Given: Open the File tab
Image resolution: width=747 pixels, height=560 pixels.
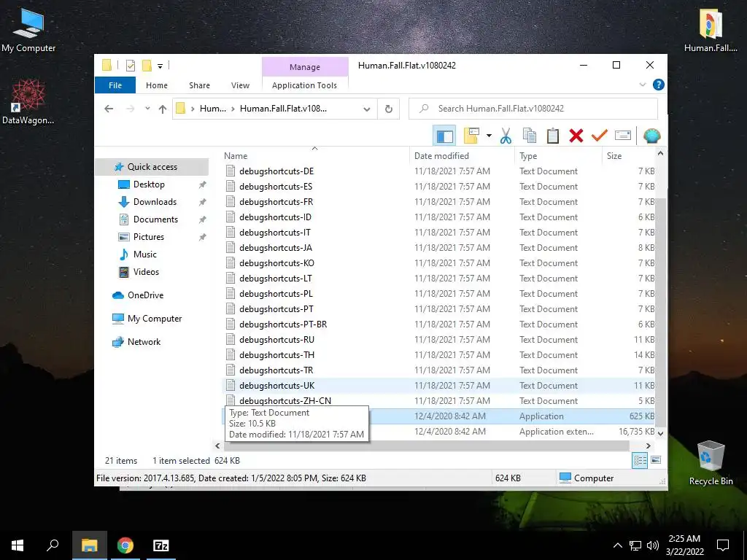Looking at the screenshot, I should click(x=115, y=85).
